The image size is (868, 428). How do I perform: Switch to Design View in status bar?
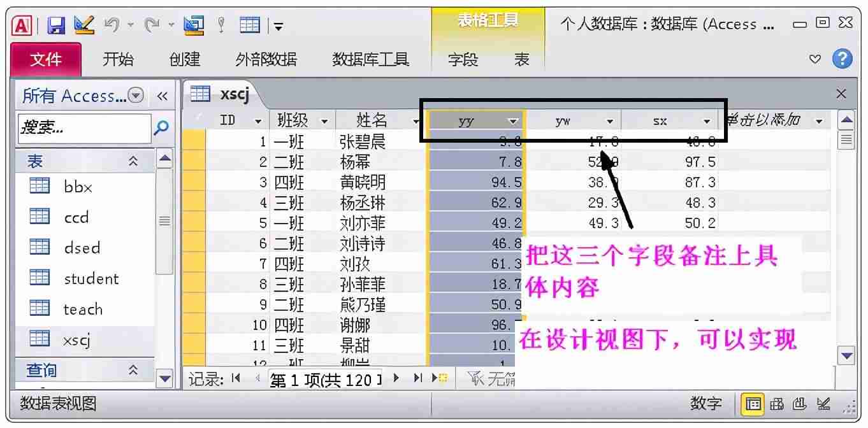click(823, 404)
